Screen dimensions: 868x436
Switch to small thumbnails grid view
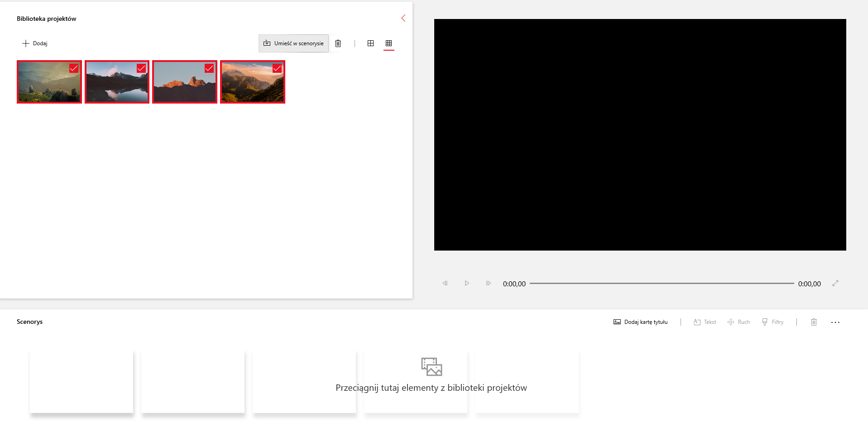(388, 43)
